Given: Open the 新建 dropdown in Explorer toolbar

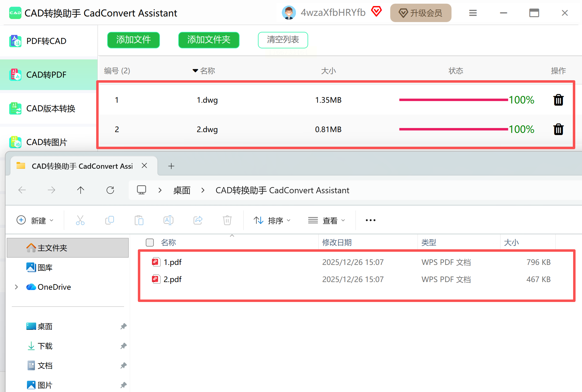Looking at the screenshot, I should [35, 220].
